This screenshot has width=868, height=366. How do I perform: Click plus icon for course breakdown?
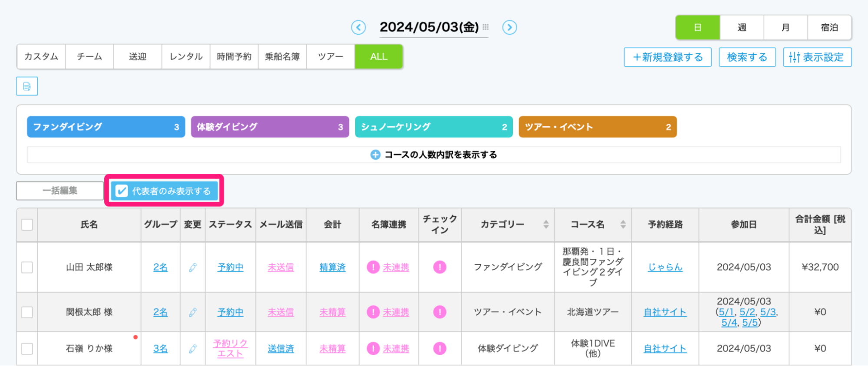375,155
